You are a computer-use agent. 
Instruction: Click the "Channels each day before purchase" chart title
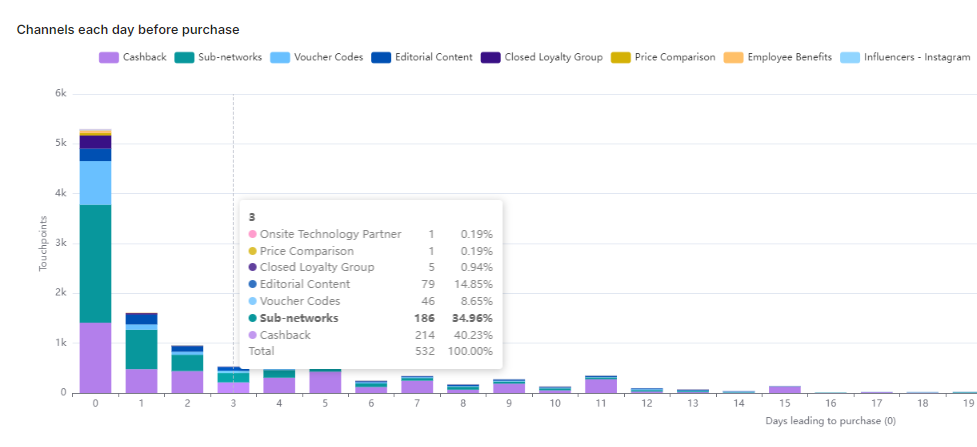click(128, 30)
